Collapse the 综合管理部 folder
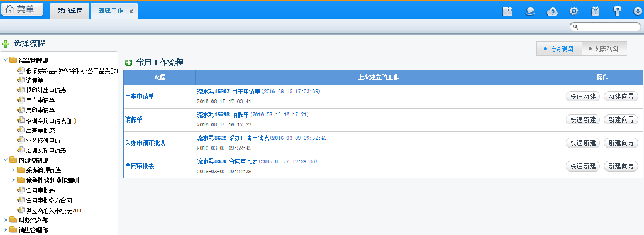The image size is (644, 235). point(5,60)
